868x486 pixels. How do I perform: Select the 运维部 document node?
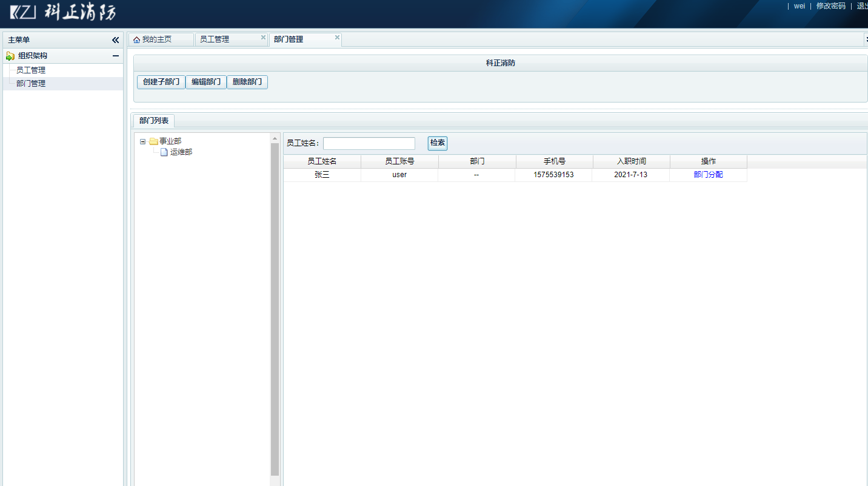click(x=181, y=152)
